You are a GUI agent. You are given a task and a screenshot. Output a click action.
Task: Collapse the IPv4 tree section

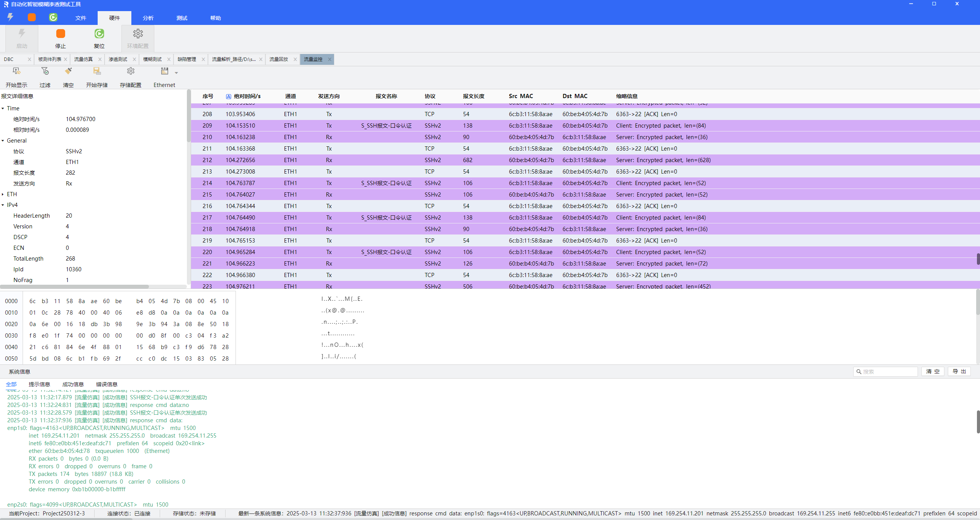coord(3,205)
